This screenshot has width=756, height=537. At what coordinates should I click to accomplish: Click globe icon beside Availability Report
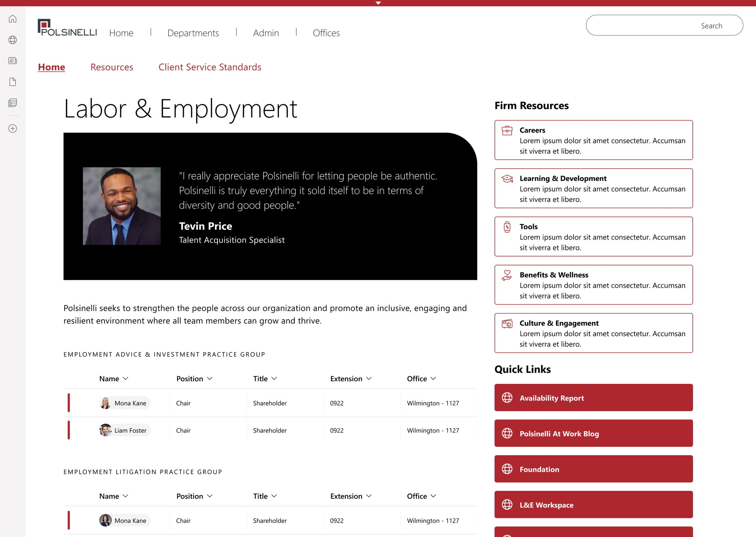(x=507, y=398)
